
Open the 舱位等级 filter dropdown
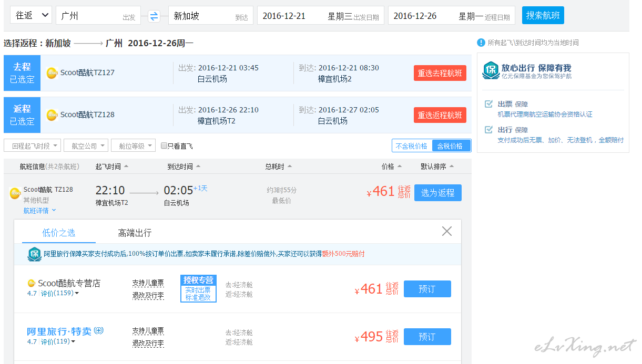coord(134,145)
